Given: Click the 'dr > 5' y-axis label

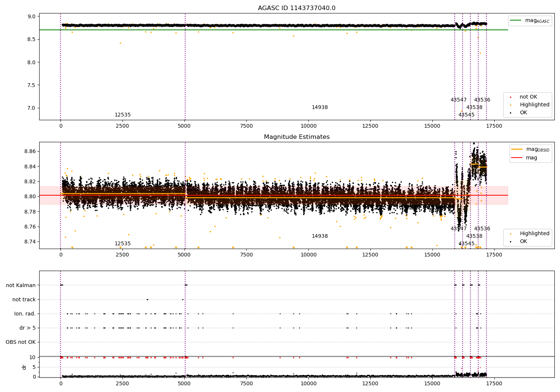Looking at the screenshot, I should pos(28,328).
